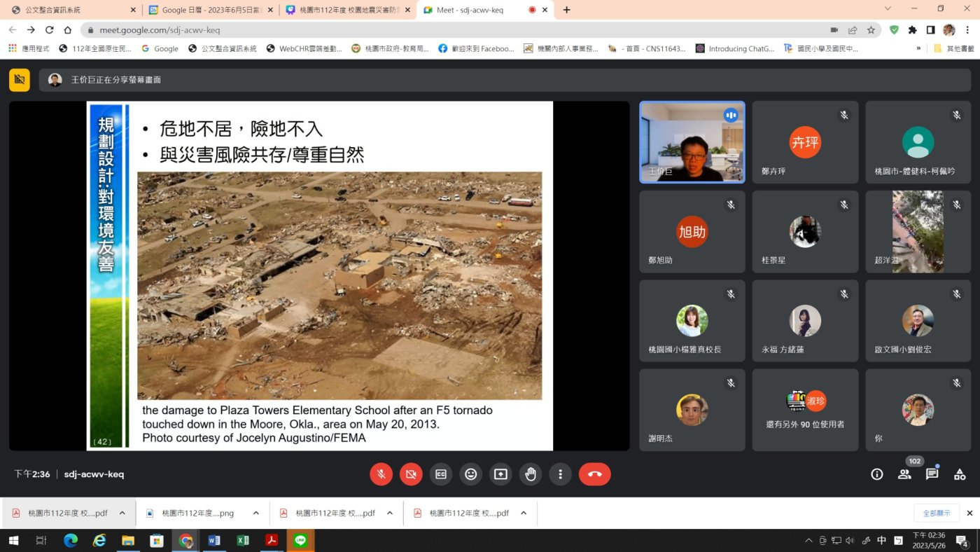Click the yellow presentation icon at top-left
980x552 pixels.
(20, 80)
